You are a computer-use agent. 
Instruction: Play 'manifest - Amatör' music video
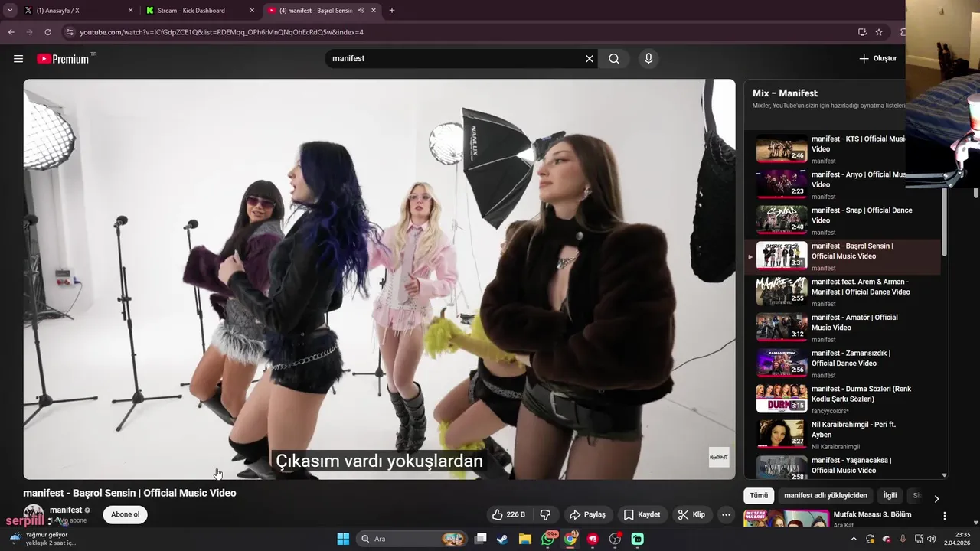tap(842, 328)
